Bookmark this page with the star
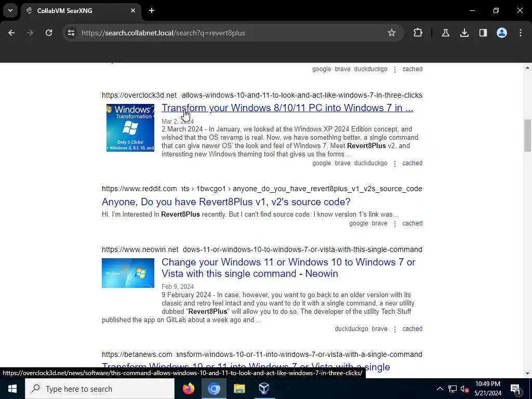This screenshot has width=532, height=399. coord(392,33)
